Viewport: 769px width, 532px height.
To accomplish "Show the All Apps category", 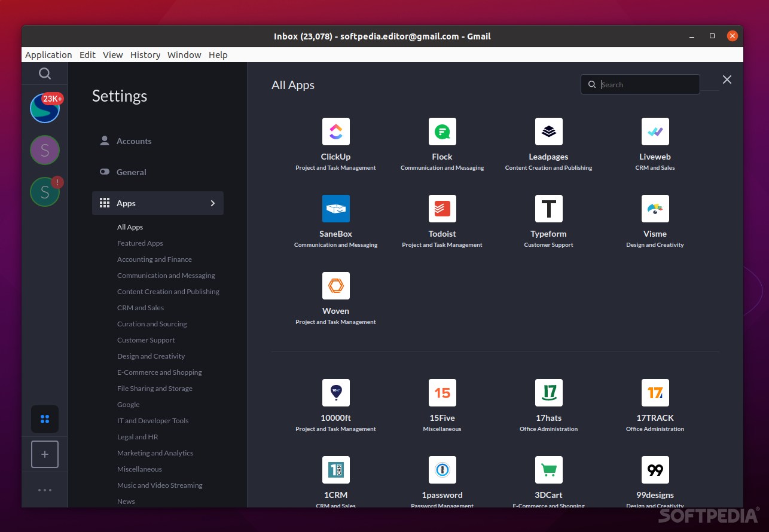I will tap(130, 227).
